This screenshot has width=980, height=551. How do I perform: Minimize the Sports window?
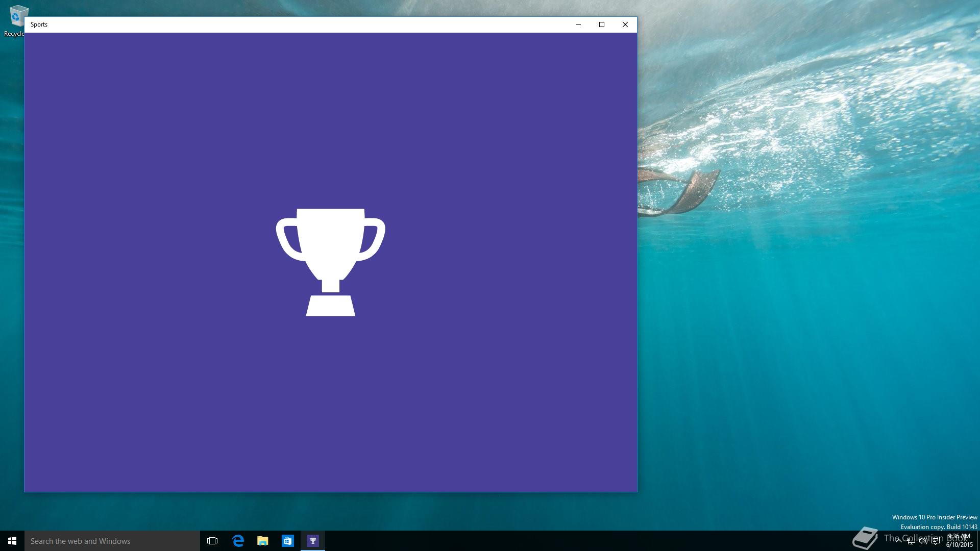tap(578, 24)
